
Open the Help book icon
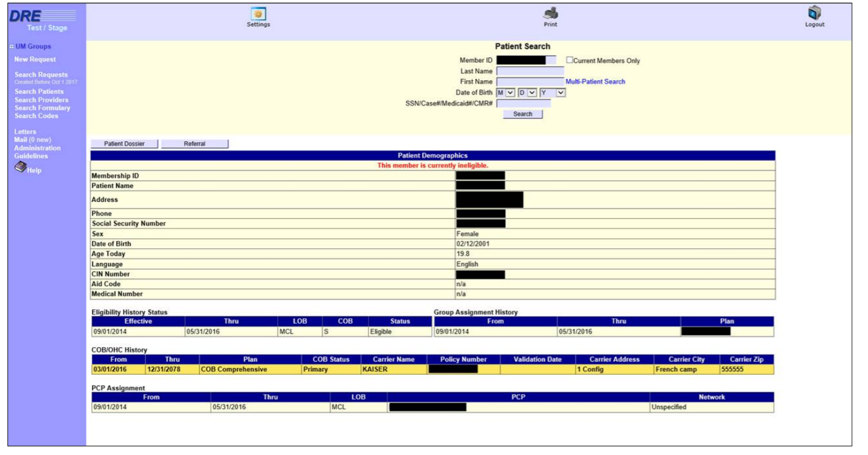pos(21,168)
